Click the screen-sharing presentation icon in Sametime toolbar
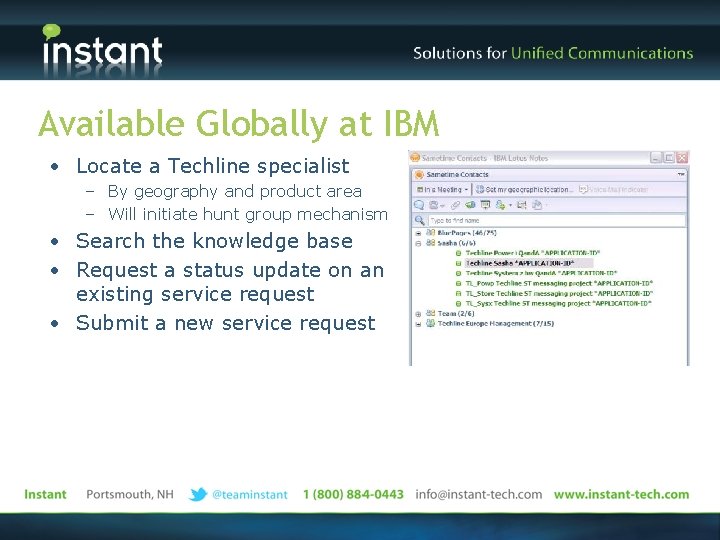Image resolution: width=720 pixels, height=540 pixels. tap(485, 205)
